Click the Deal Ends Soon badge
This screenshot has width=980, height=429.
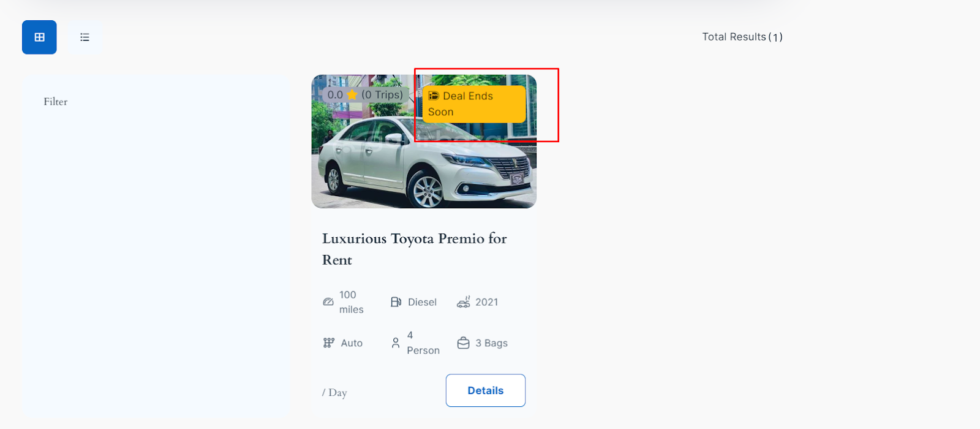(x=474, y=104)
